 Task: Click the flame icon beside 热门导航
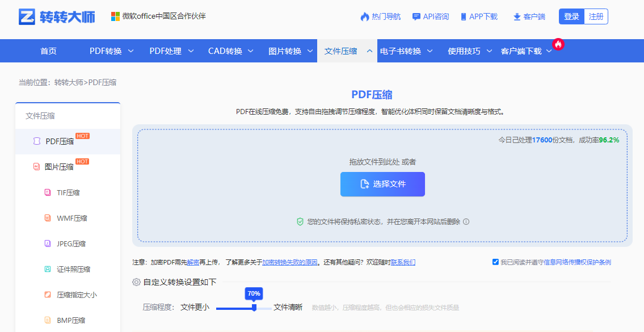[x=365, y=17]
